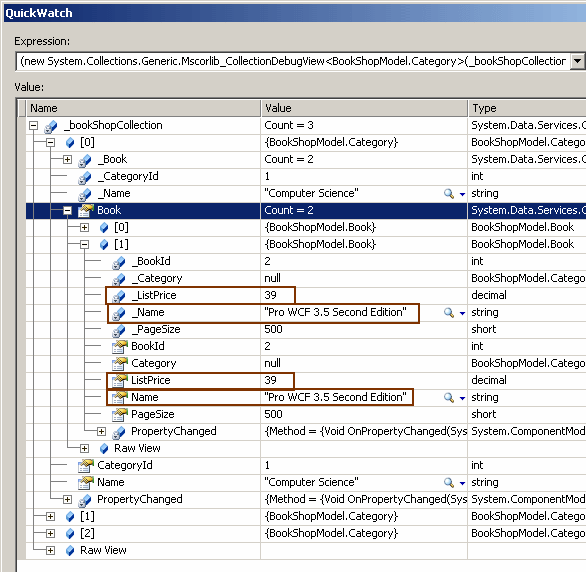Click the _ListPrice private field icon

point(119,296)
